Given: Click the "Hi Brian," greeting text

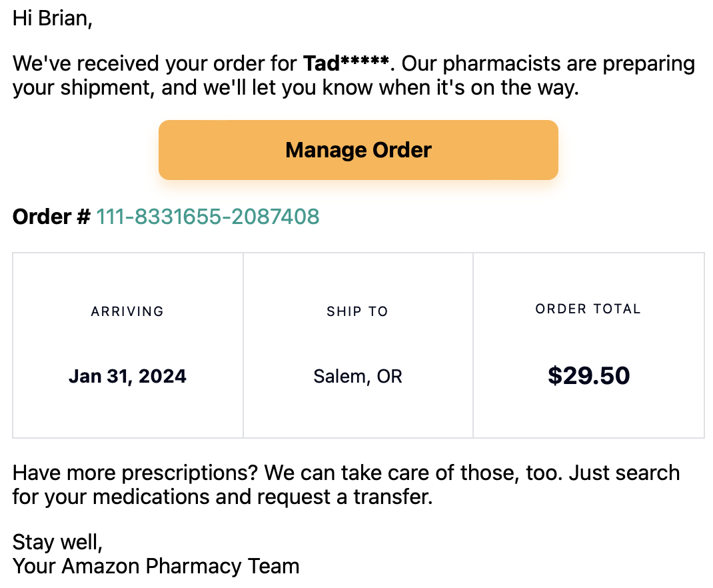Looking at the screenshot, I should [x=52, y=18].
